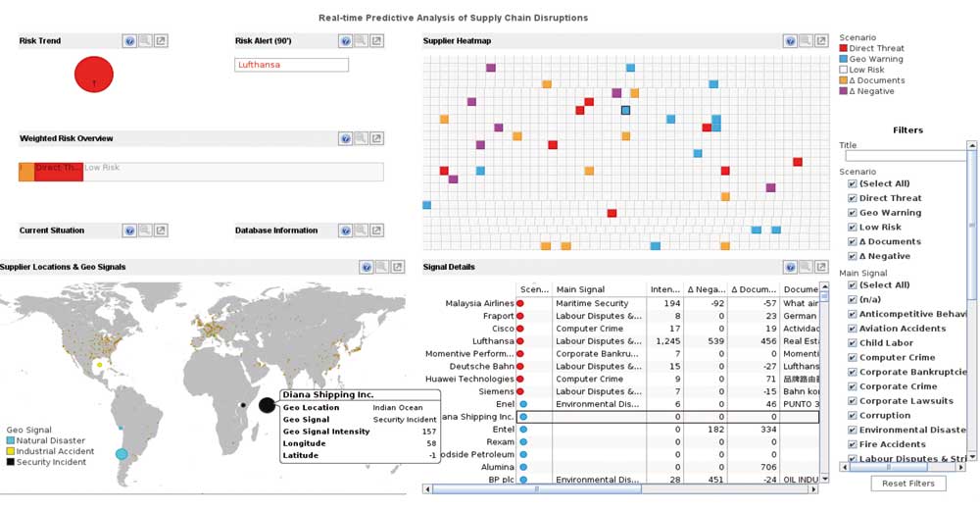
Task: Toggle Scenario (Select All) checkbox
Action: click(852, 183)
